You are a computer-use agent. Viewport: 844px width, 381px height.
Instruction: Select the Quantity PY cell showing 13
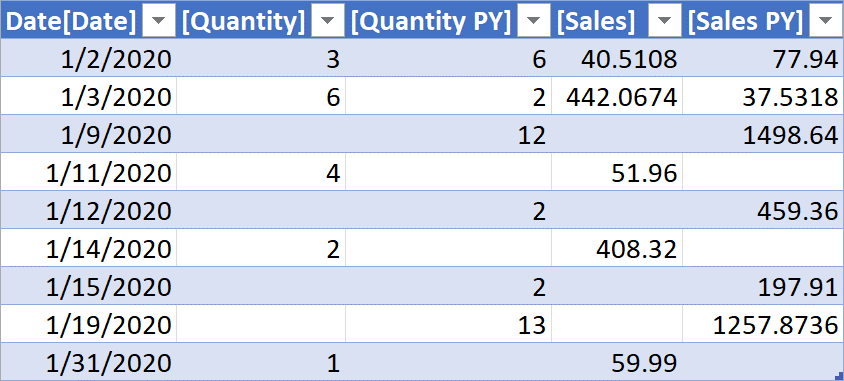pos(449,324)
